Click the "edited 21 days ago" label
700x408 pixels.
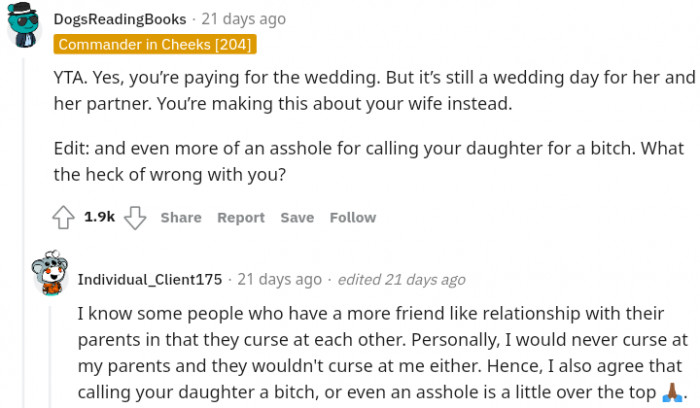401,279
